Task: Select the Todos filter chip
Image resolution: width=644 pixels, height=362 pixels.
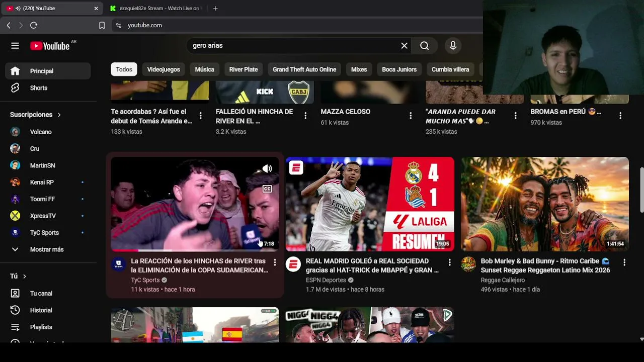Action: [x=124, y=69]
